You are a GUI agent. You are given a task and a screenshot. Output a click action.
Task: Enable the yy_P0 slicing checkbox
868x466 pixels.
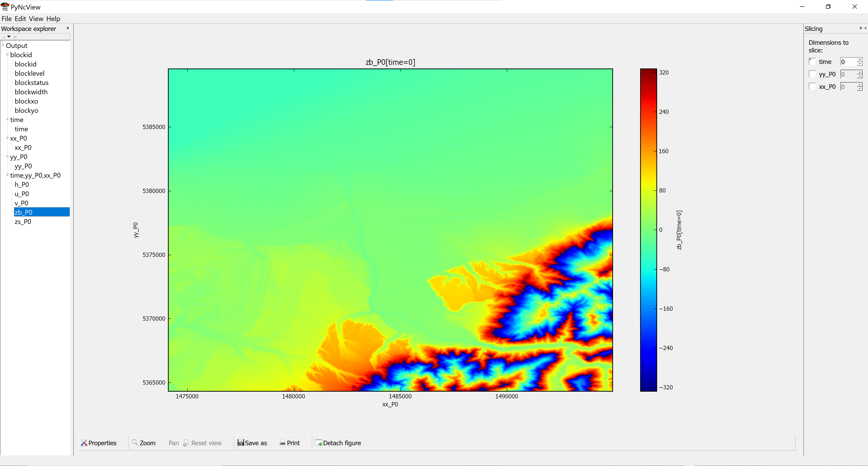[812, 74]
